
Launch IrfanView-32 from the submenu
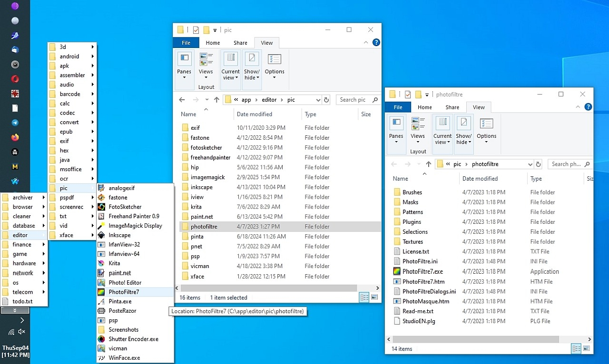(x=135, y=244)
